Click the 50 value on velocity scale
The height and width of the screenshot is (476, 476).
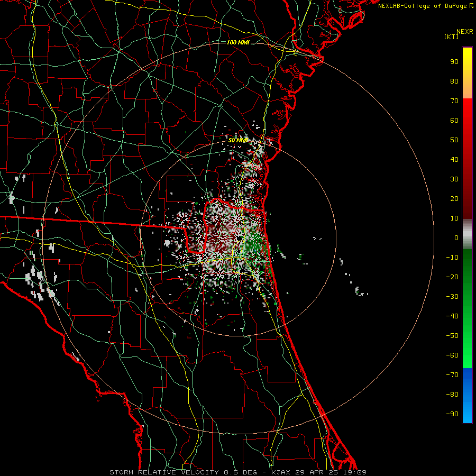[454, 140]
